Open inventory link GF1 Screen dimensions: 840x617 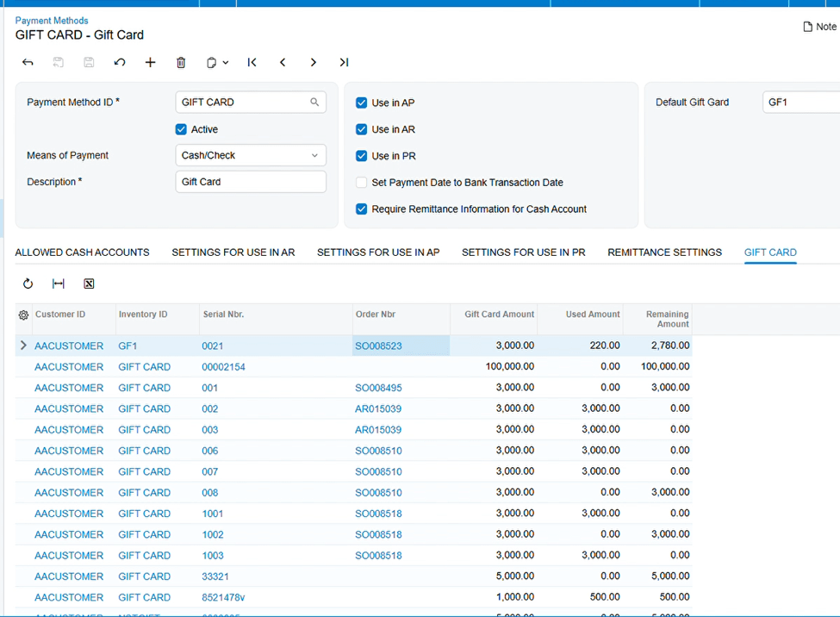tap(128, 346)
